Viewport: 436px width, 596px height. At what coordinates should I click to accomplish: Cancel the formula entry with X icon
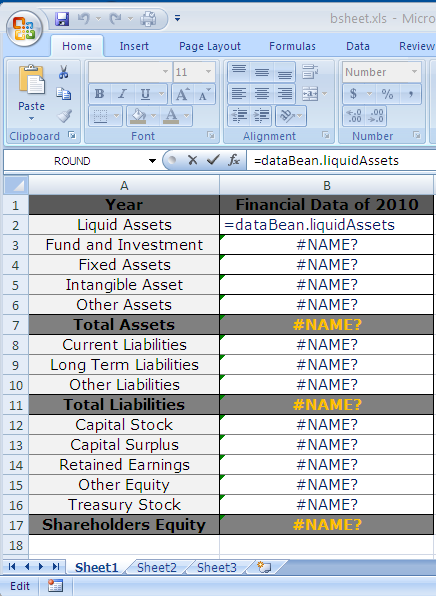pyautogui.click(x=193, y=160)
